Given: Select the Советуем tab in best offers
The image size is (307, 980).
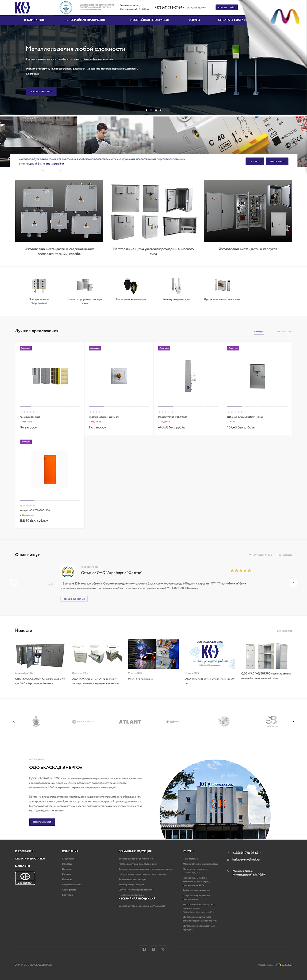Looking at the screenshot, I should pyautogui.click(x=259, y=332).
